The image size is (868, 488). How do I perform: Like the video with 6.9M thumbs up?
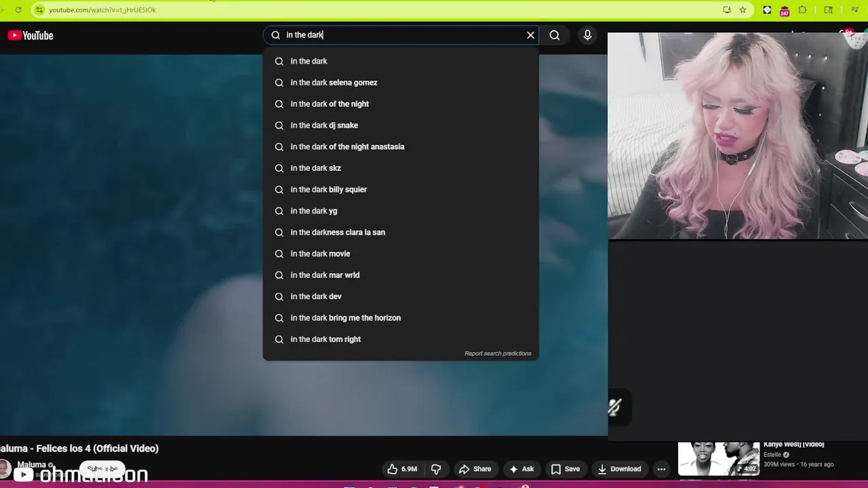pyautogui.click(x=401, y=469)
